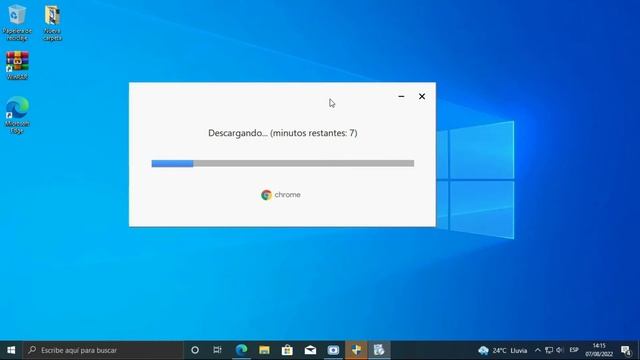
Task: Open Task View from the taskbar
Action: 218,350
